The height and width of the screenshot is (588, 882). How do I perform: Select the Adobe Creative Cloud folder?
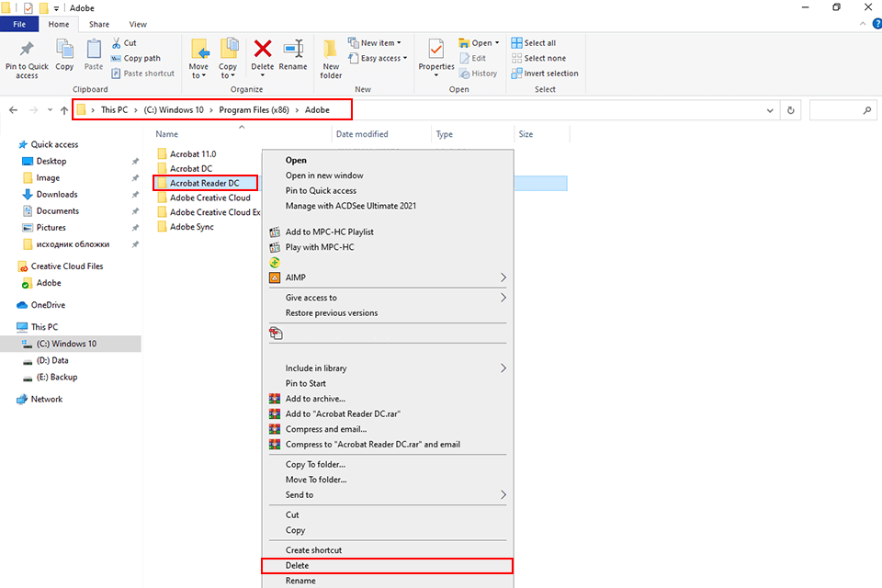[210, 198]
